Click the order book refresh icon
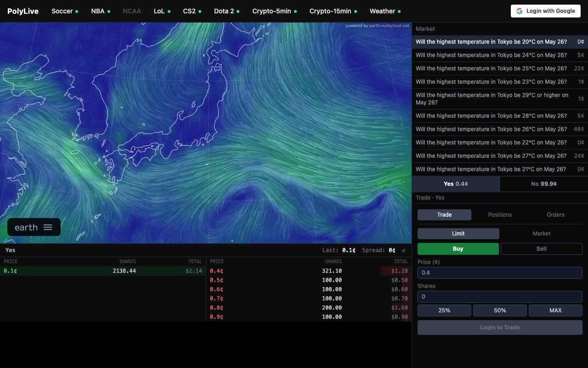 403,250
